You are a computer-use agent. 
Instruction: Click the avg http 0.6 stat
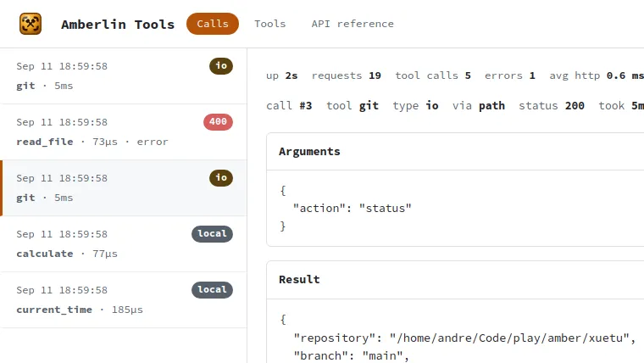(x=597, y=75)
